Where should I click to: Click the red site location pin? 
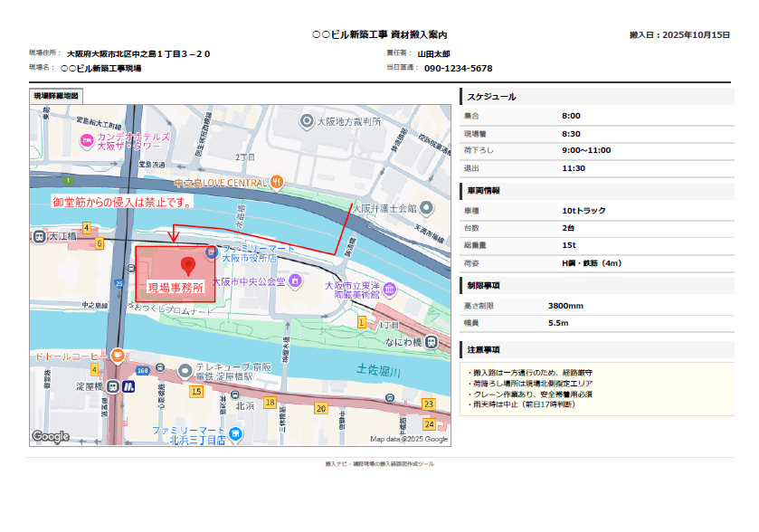click(188, 266)
